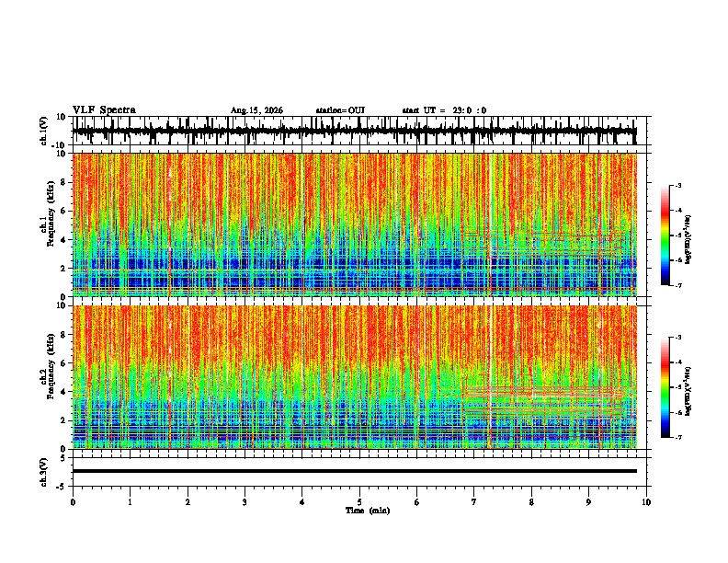Click the '-3' label on ch.2 color bar
Screen dimensions: 728x563
tap(678, 338)
